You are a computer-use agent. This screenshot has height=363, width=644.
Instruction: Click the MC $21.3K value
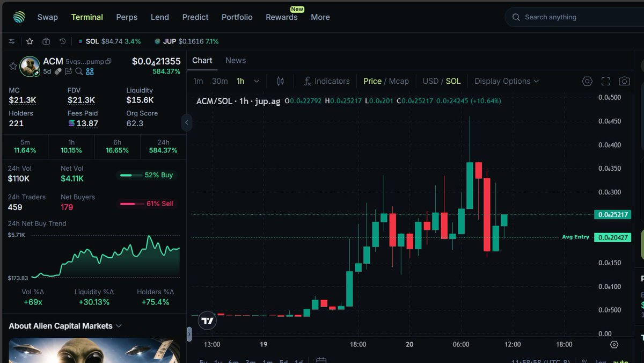[23, 100]
